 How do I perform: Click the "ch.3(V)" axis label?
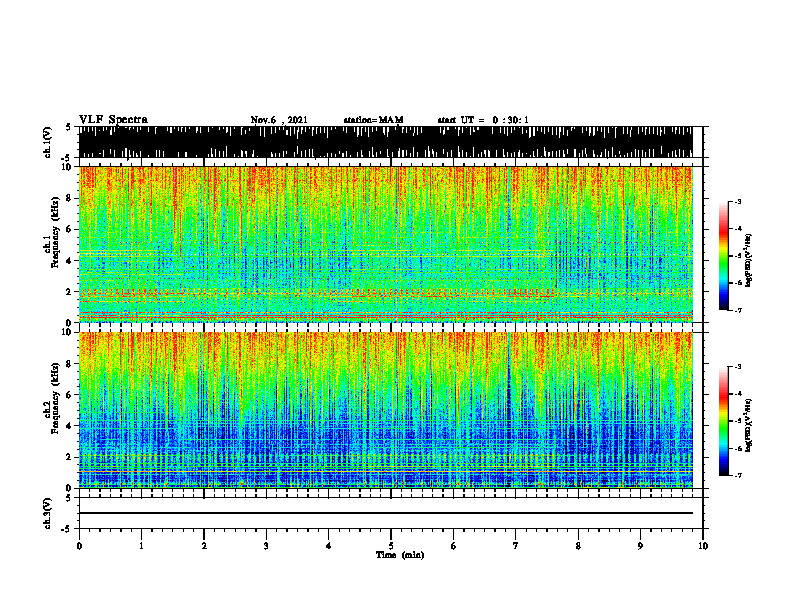click(48, 513)
